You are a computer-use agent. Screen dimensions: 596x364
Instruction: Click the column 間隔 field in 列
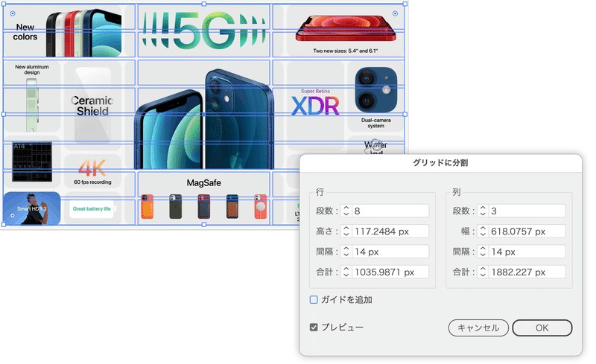527,252
